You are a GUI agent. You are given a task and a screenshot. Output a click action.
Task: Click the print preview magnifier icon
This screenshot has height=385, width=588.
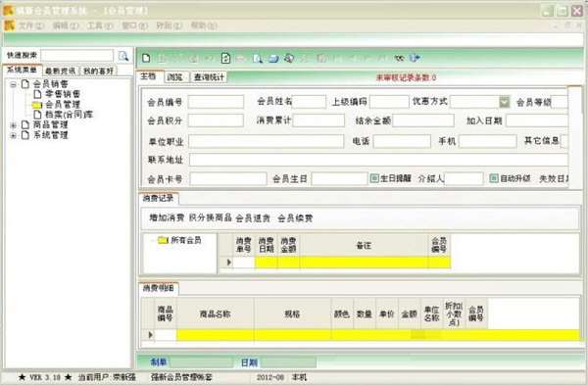(257, 59)
